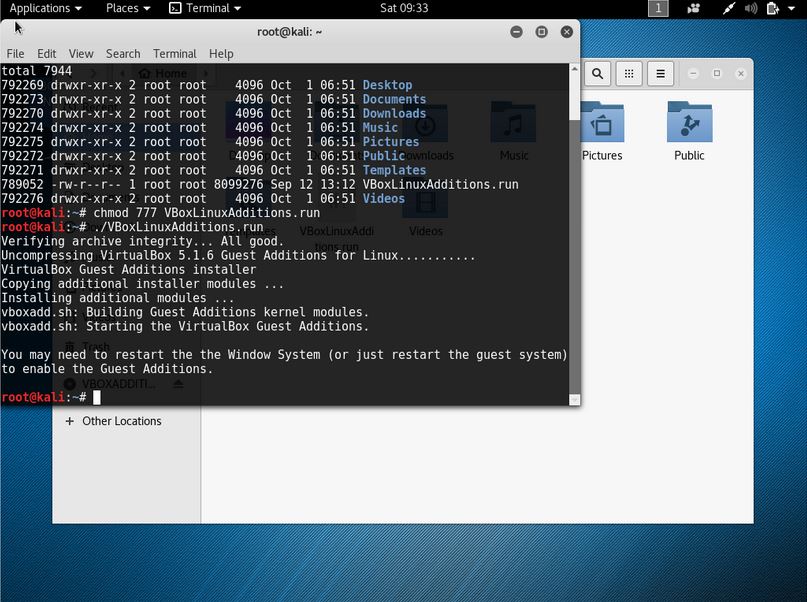Maximize the Files window
Viewport: 807px width, 602px height.
tap(717, 74)
